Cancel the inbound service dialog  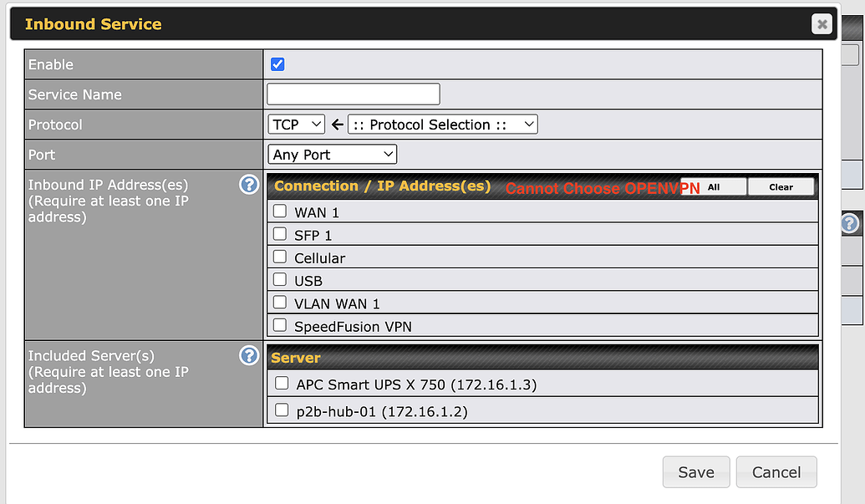click(776, 472)
